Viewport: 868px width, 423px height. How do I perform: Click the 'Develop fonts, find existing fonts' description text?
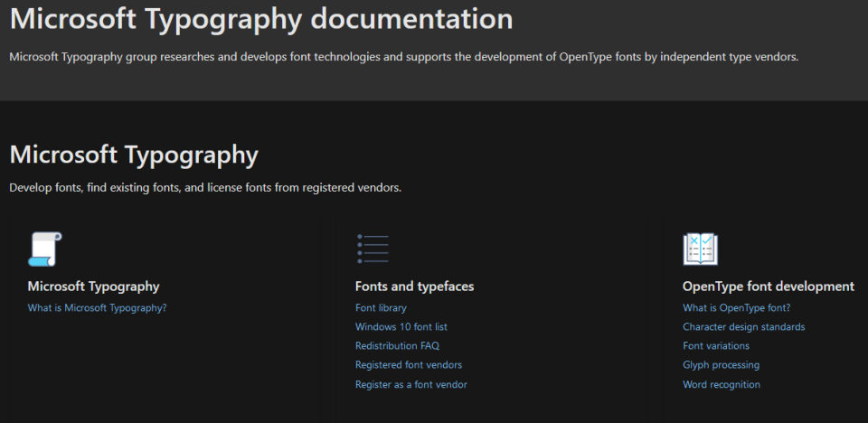205,188
